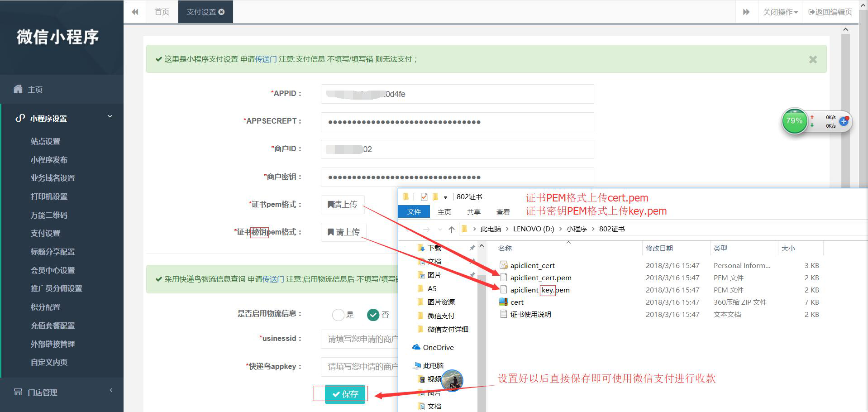The height and width of the screenshot is (412, 868).
Task: Open 打印机设置 in sidebar
Action: tap(49, 196)
